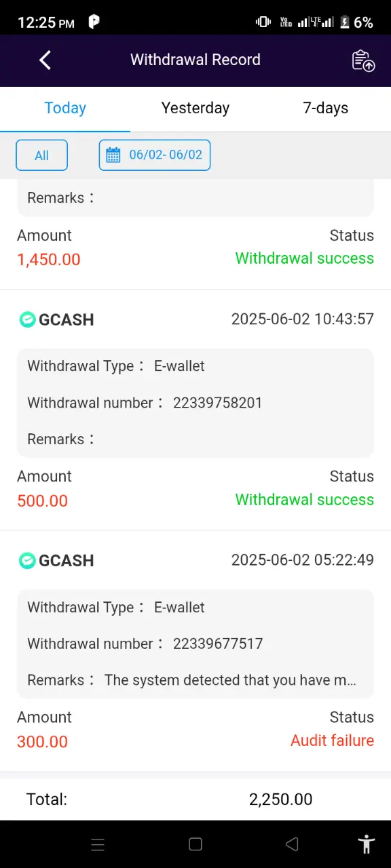Image resolution: width=391 pixels, height=868 pixels.
Task: Open the All filter dropdown
Action: pyautogui.click(x=41, y=155)
